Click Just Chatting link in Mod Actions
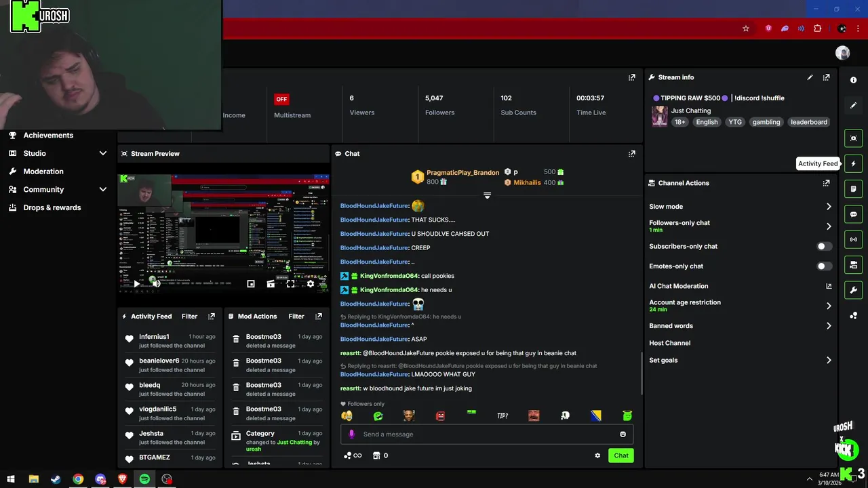 coord(294,442)
